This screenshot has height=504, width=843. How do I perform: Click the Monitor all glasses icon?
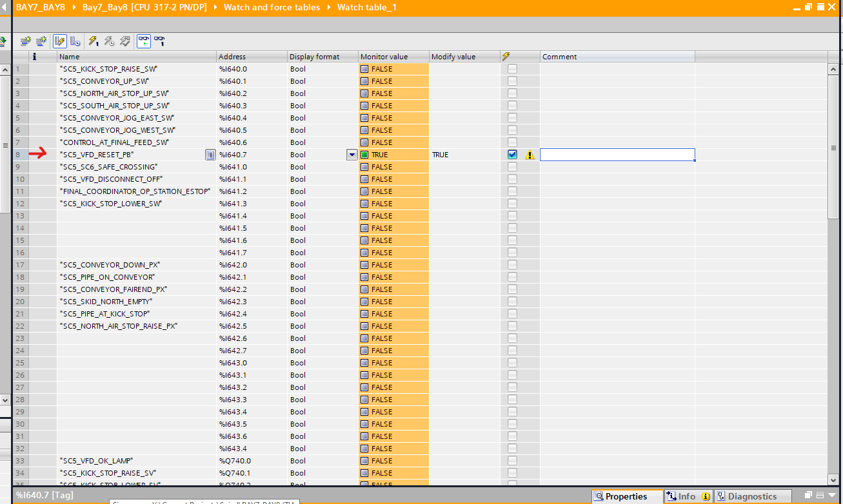(x=144, y=41)
